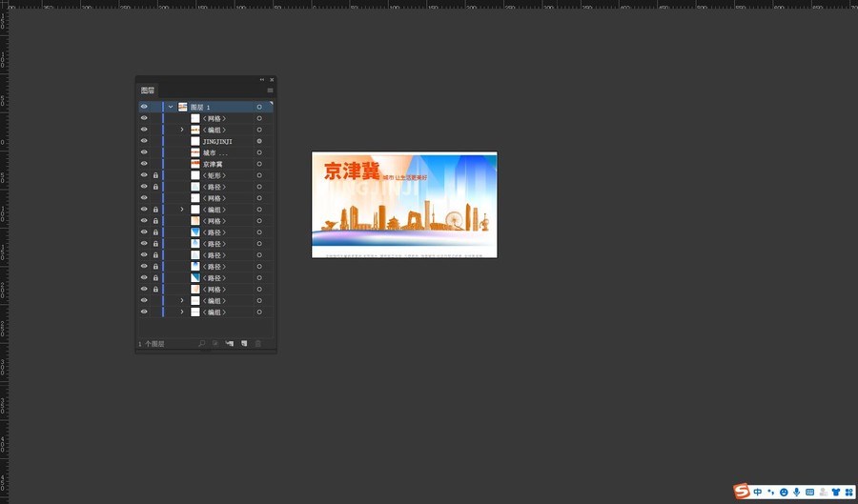
Task: Open the emoji face icon in IME bar
Action: [784, 492]
